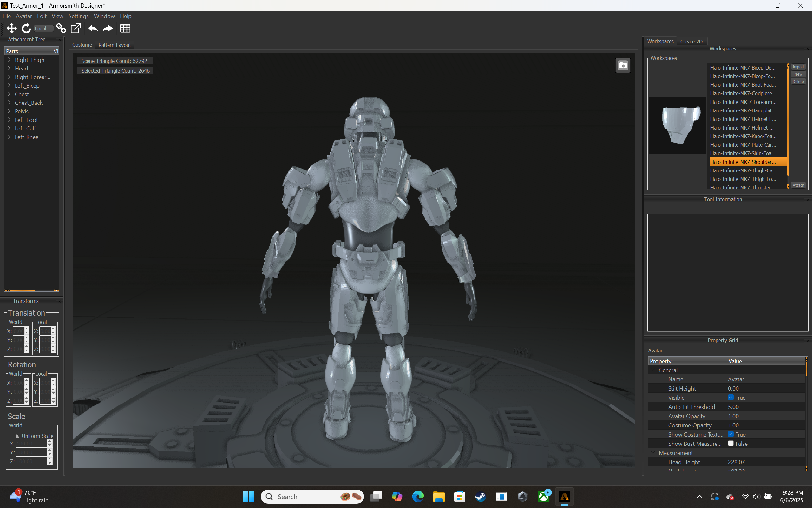Click the viewport camera screenshot icon
Screen dimensions: 812x508
tap(623, 65)
